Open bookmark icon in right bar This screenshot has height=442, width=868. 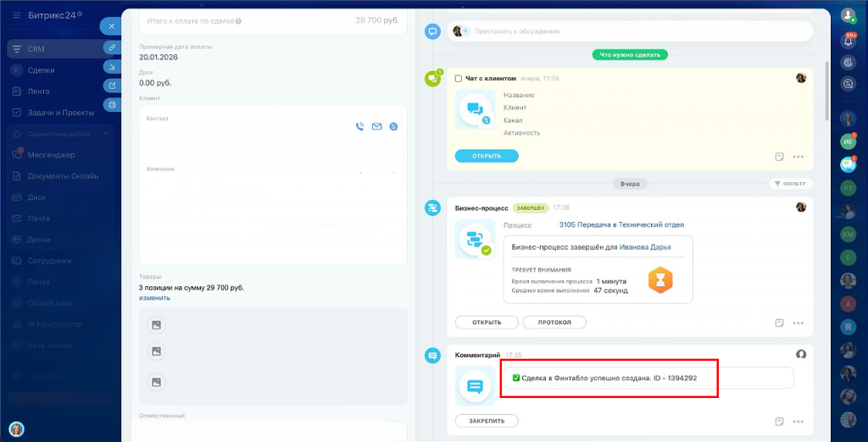(x=848, y=327)
